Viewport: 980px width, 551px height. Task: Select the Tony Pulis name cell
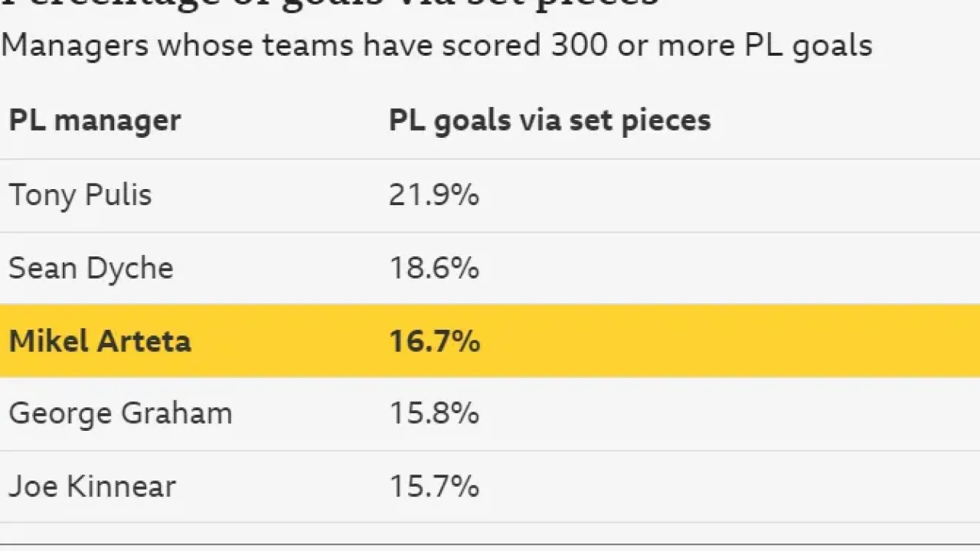(x=80, y=195)
